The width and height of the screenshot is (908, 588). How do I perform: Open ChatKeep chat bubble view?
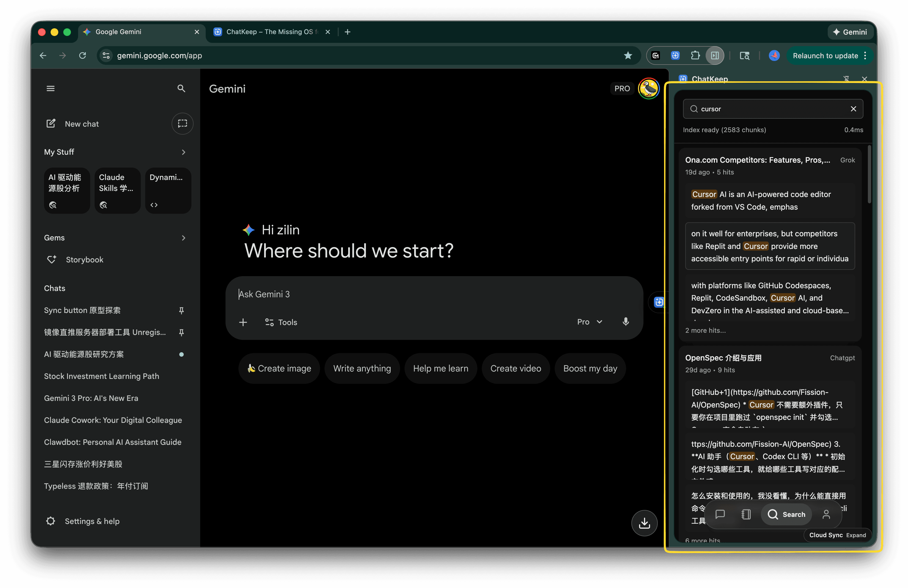pyautogui.click(x=721, y=514)
